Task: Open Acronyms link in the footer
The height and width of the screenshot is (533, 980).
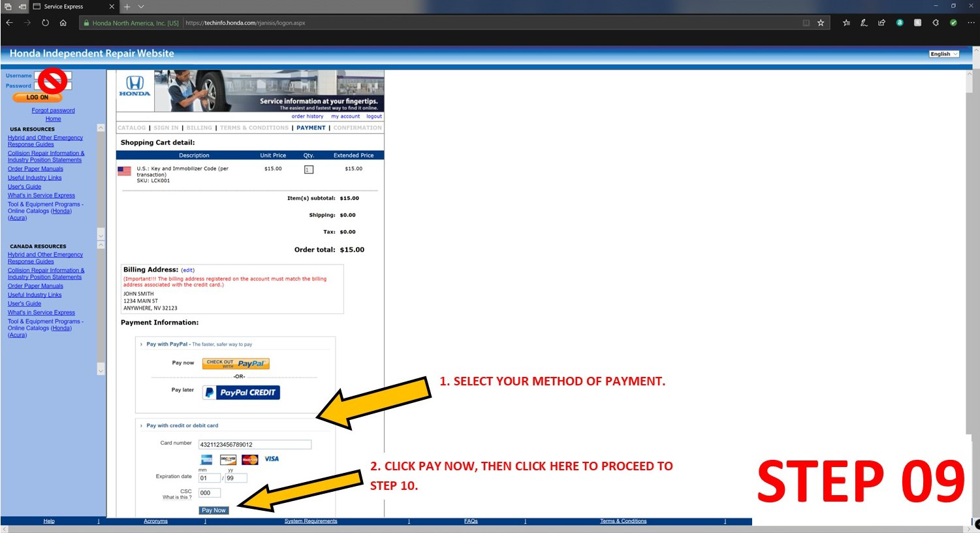Action: pos(155,521)
